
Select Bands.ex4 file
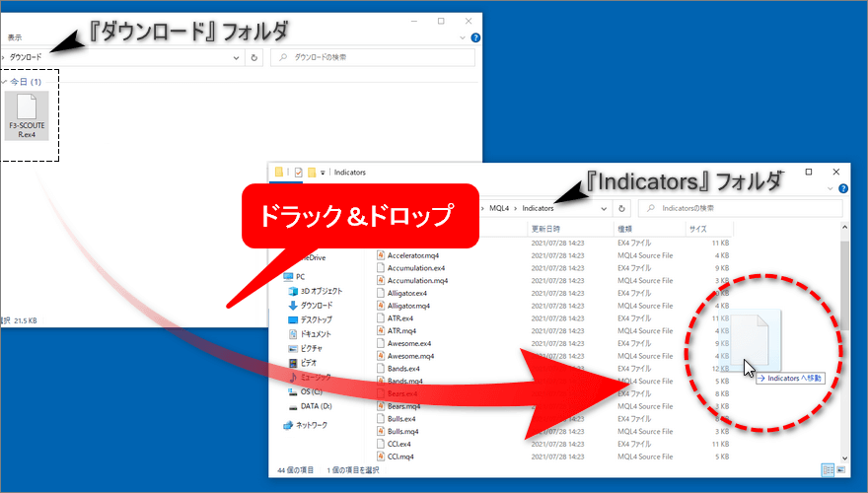403,369
